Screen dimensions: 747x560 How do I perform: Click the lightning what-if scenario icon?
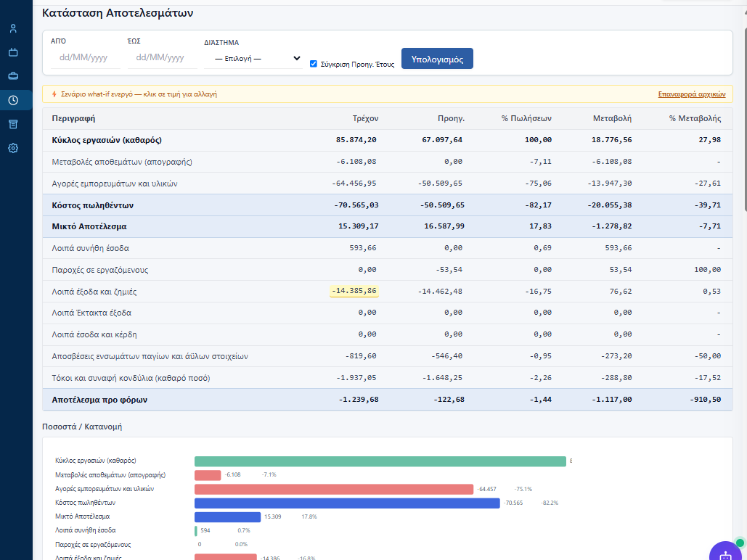click(x=54, y=94)
